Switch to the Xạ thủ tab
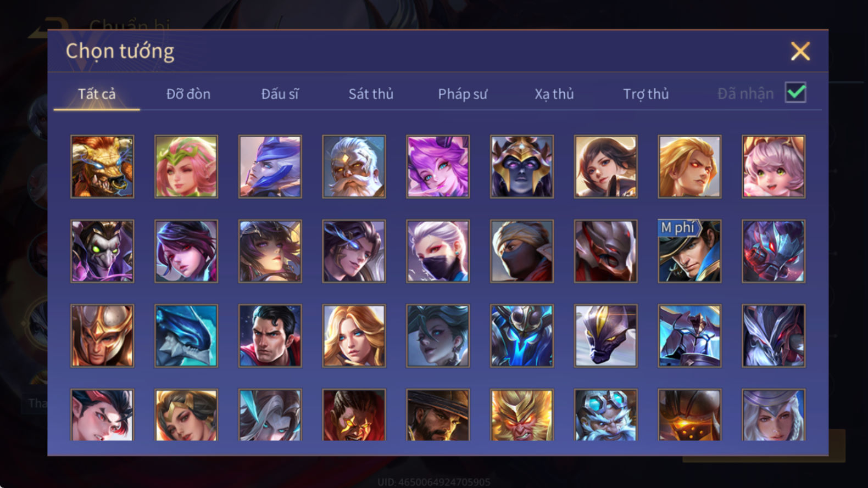Viewport: 868px width, 488px height. click(x=554, y=94)
